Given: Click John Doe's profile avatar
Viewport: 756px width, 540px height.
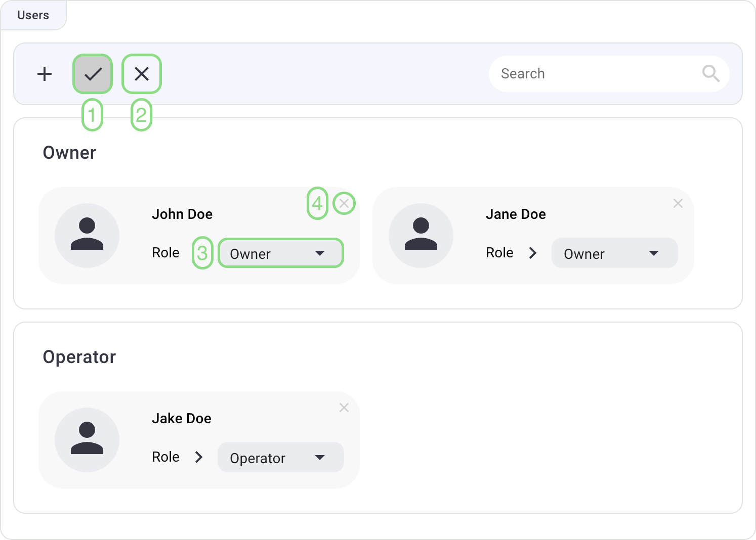Looking at the screenshot, I should click(87, 235).
